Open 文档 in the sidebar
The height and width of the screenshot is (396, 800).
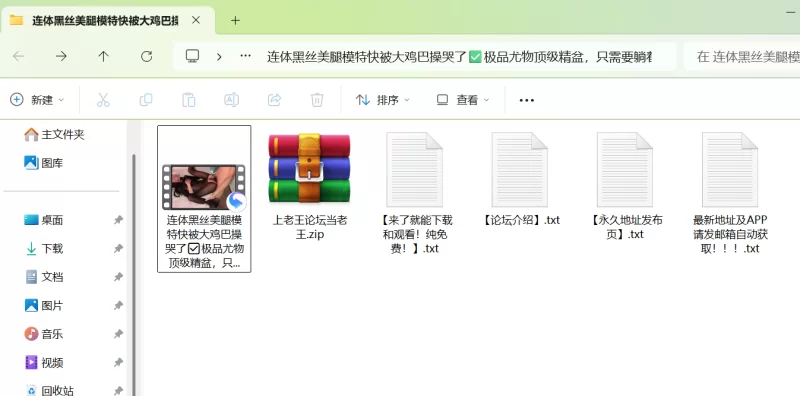pos(43,278)
